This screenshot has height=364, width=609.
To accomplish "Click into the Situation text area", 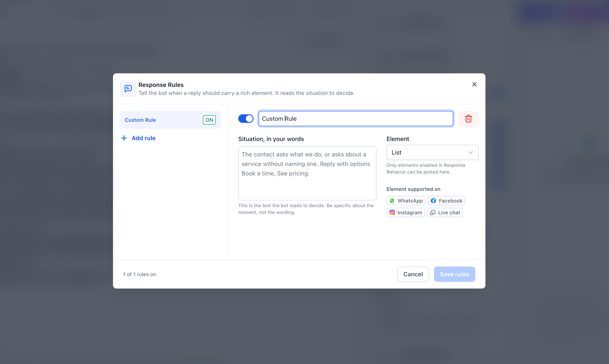I will tap(307, 173).
